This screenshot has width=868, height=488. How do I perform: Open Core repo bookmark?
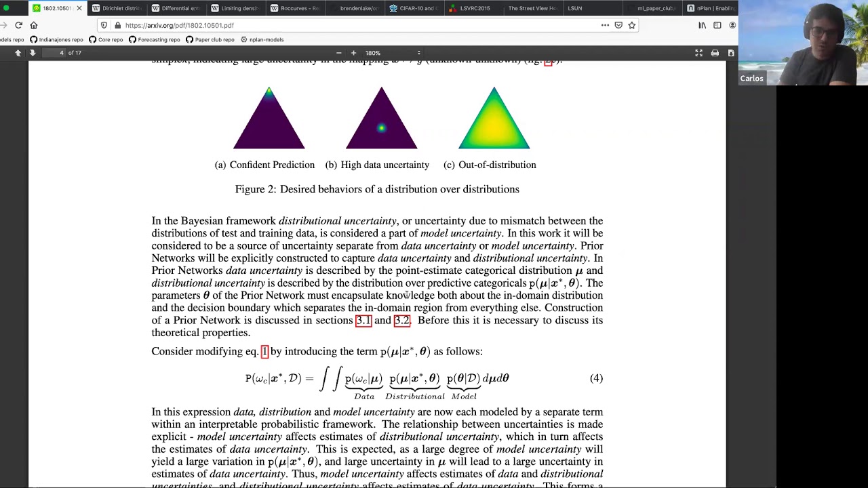pos(106,39)
